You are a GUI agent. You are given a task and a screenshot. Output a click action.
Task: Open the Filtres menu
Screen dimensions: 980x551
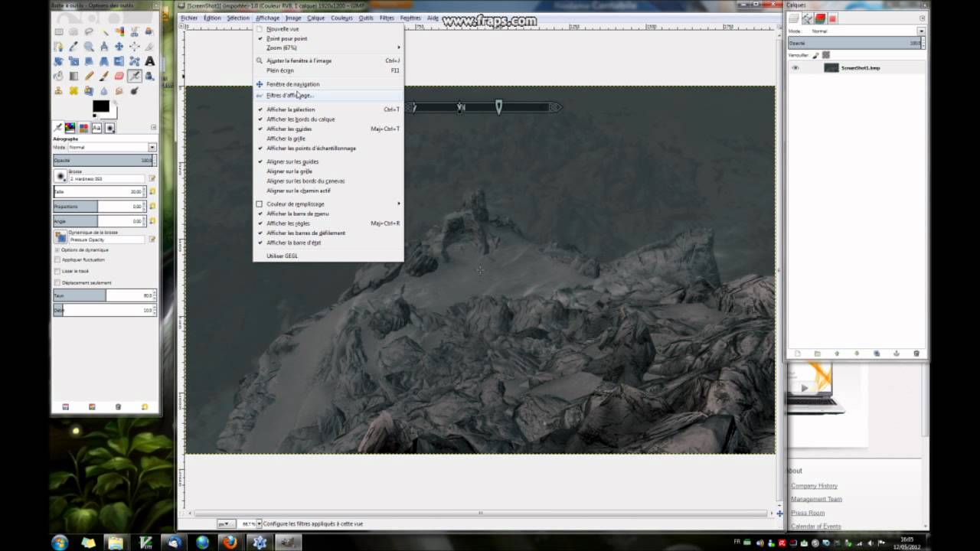coord(387,18)
